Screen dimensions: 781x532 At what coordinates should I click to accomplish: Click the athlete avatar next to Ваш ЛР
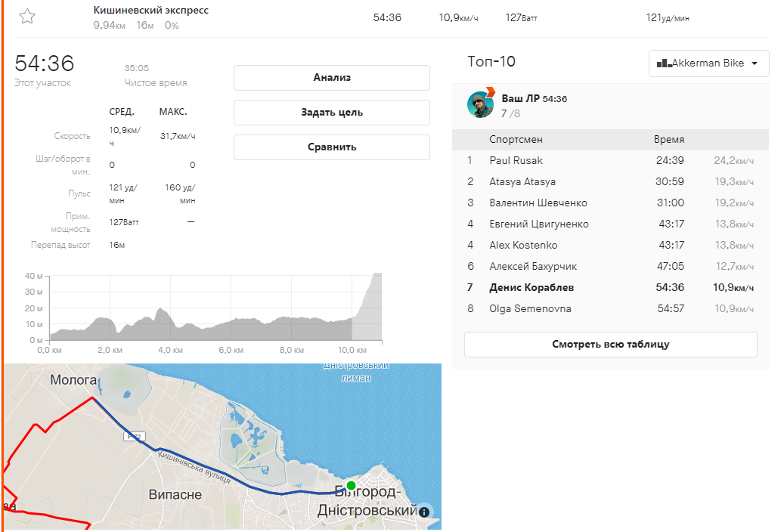[480, 105]
